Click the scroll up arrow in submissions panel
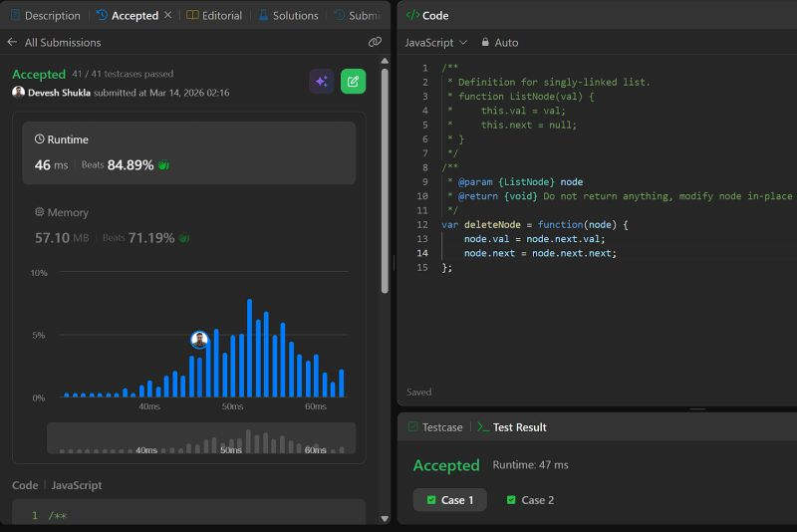 (x=385, y=61)
